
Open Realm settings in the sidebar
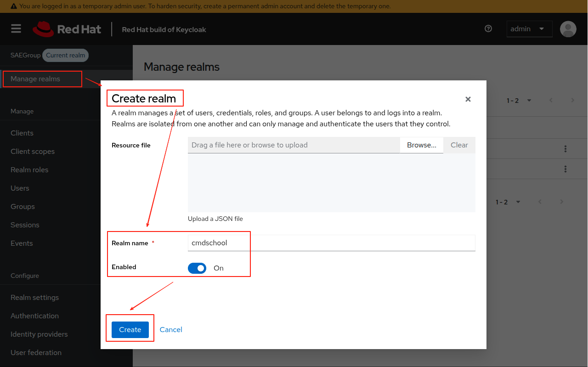34,298
